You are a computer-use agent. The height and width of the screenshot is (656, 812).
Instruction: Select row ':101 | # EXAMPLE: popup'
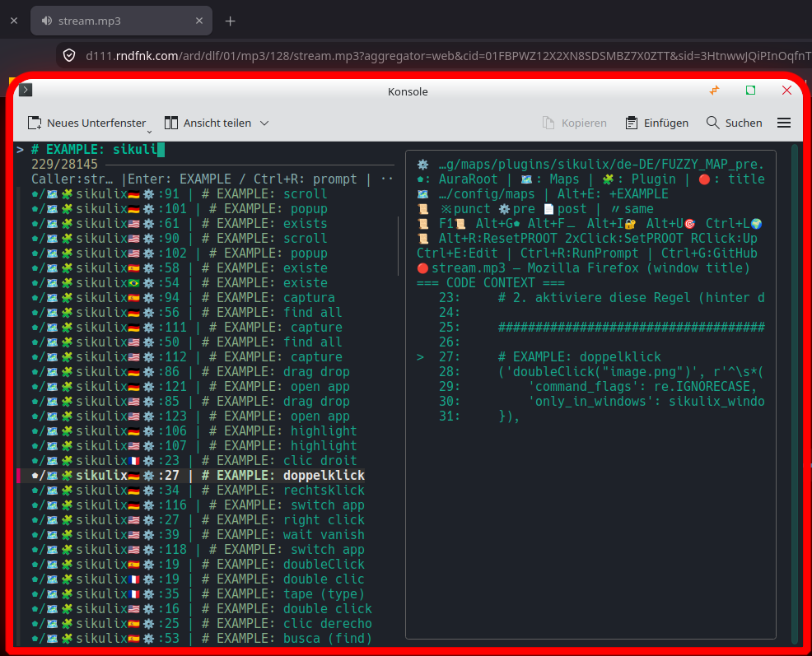(180, 209)
